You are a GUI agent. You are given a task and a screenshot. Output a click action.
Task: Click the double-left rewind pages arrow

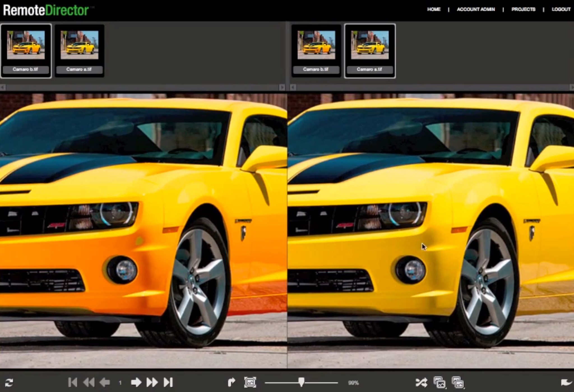coord(89,382)
